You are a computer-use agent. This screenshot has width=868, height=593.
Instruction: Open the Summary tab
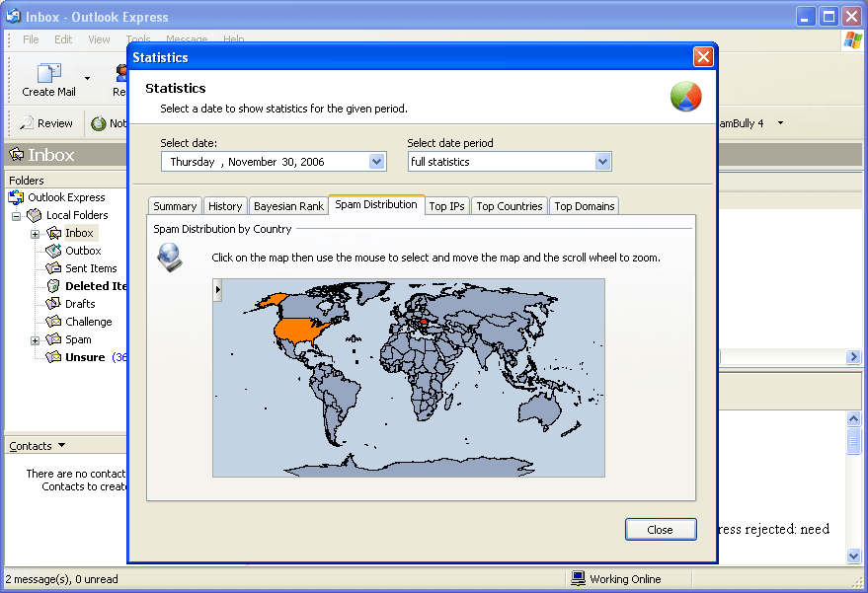click(175, 206)
